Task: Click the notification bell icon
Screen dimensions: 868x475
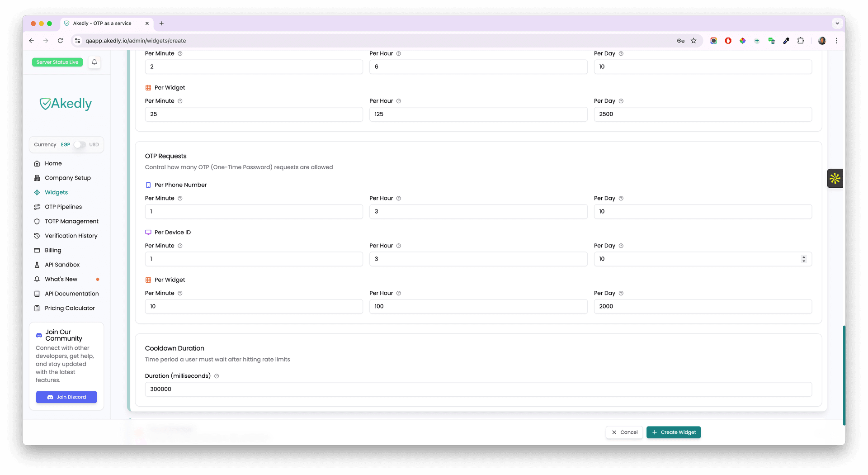Action: pos(94,62)
